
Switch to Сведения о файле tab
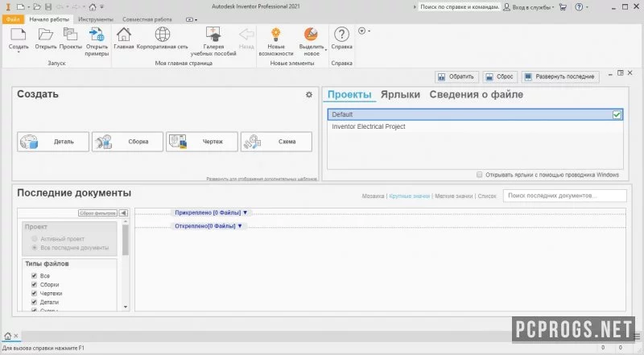coord(476,94)
